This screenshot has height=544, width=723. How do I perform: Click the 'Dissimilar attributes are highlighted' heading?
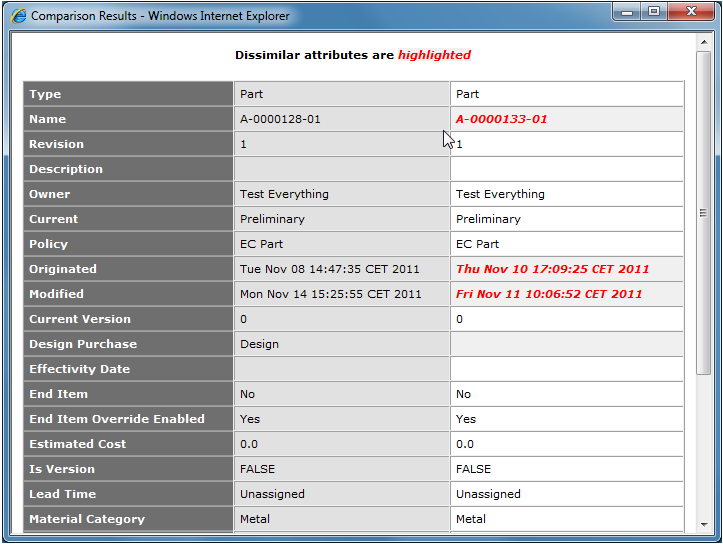tap(352, 55)
